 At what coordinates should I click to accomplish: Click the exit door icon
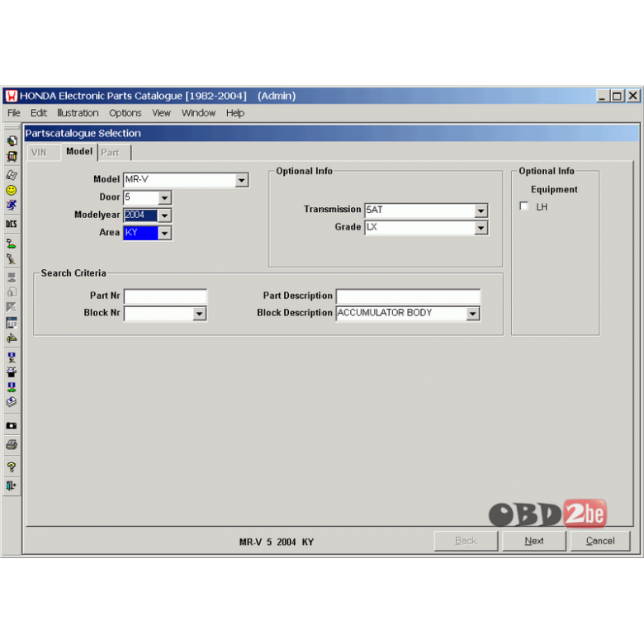point(12,485)
